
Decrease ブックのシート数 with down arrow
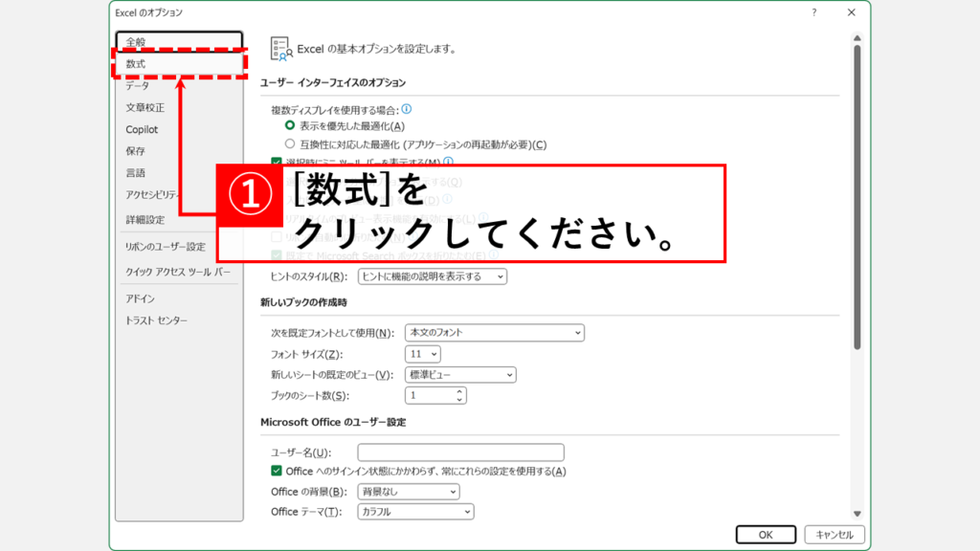pyautogui.click(x=459, y=399)
